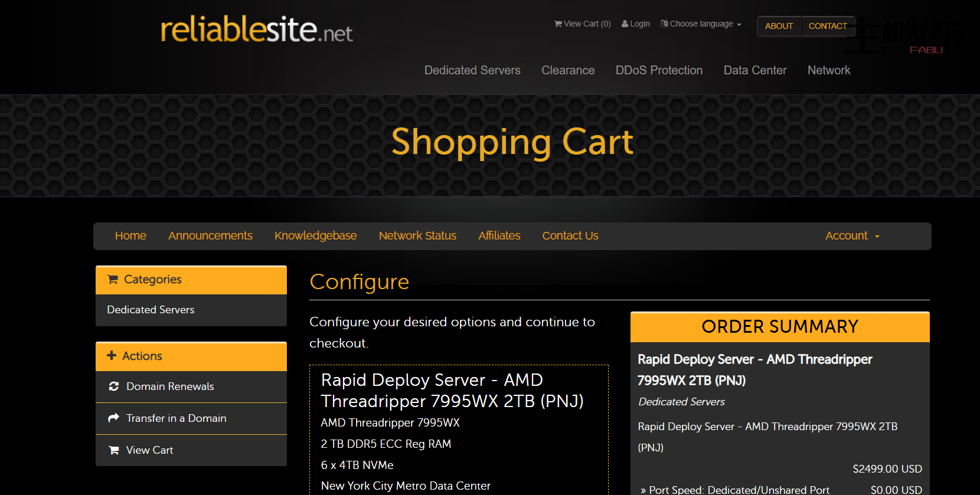The height and width of the screenshot is (495, 980).
Task: Click the reliablesite.net logo
Action: pos(257,29)
